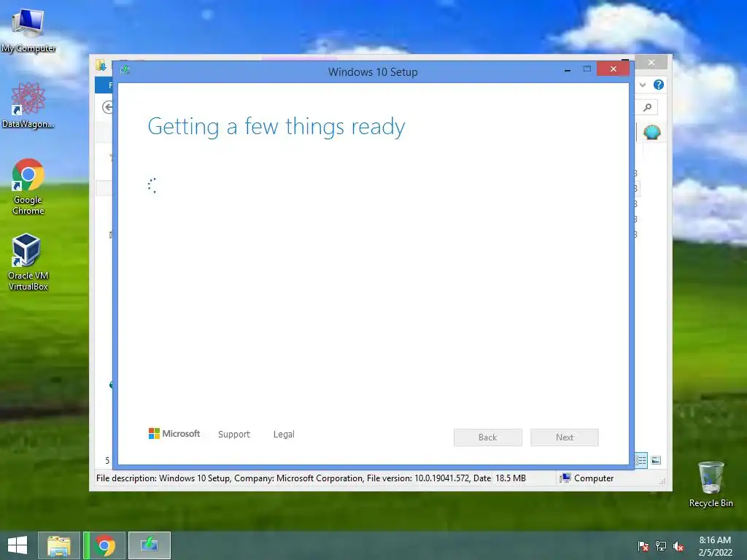
Task: Click the Next button in Setup
Action: click(565, 437)
